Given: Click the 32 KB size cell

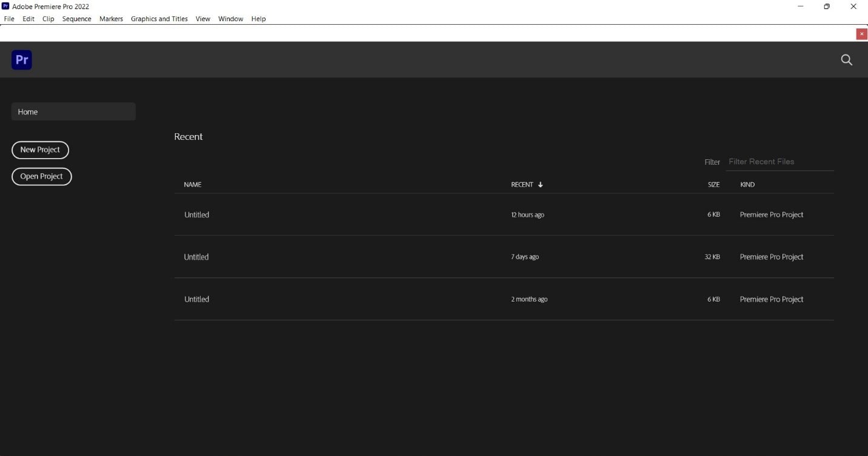Looking at the screenshot, I should tap(712, 257).
